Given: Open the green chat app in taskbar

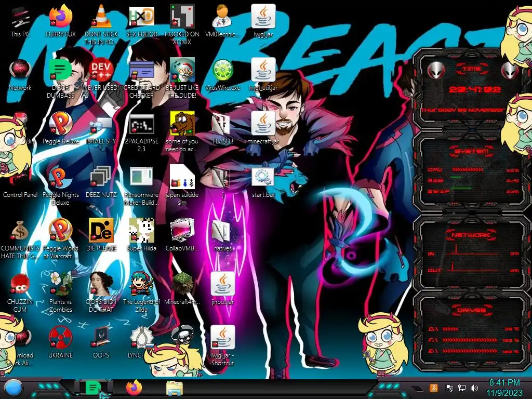Looking at the screenshot, I should point(93,388).
